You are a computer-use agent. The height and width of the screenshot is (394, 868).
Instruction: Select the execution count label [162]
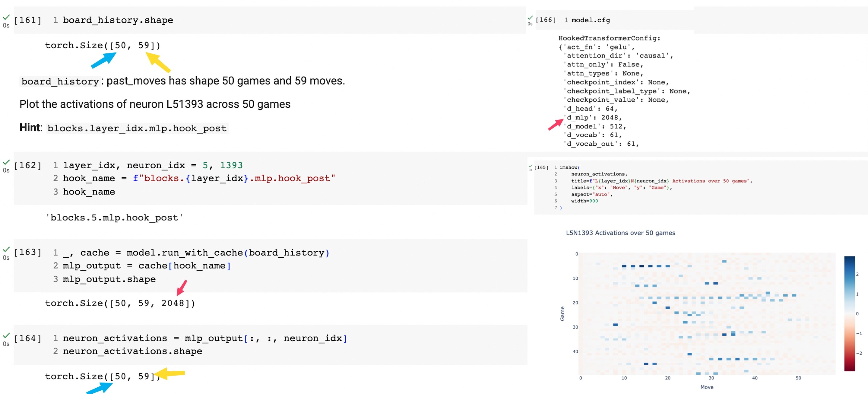coord(28,165)
